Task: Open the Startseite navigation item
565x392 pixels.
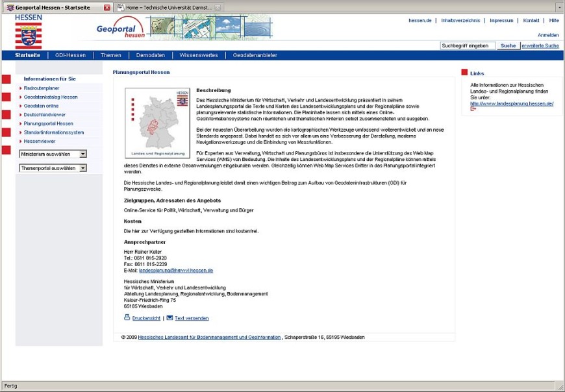Action: (x=27, y=55)
